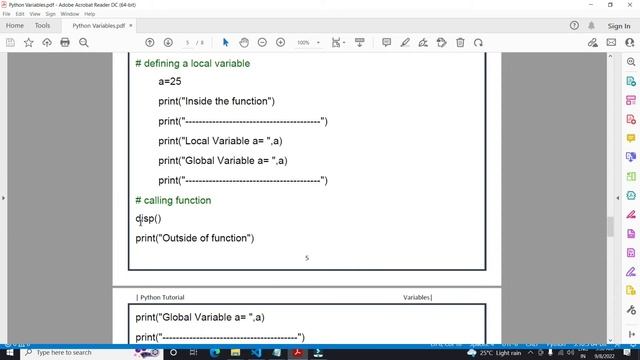The width and height of the screenshot is (640, 360).
Task: Open fit page options dropdown
Action: [338, 42]
